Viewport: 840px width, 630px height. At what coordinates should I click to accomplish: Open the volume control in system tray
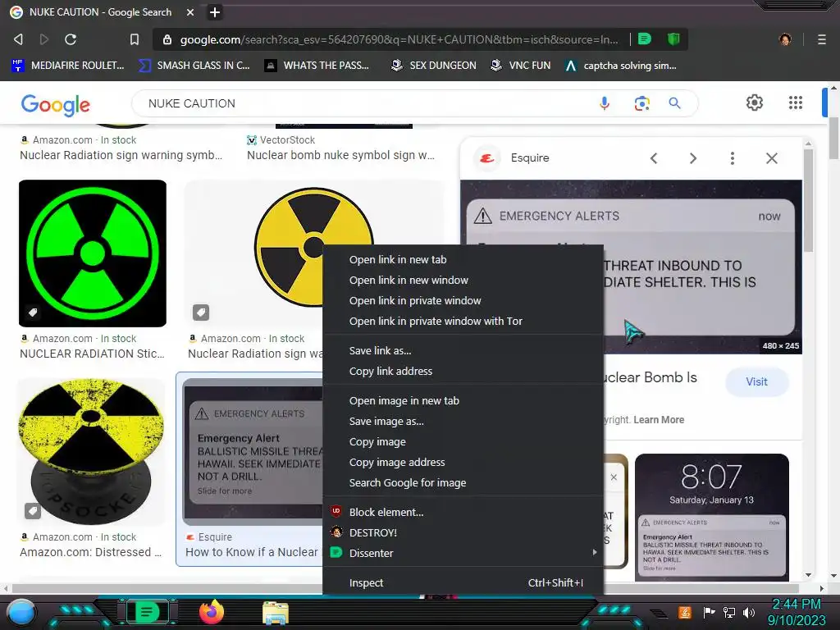point(749,612)
